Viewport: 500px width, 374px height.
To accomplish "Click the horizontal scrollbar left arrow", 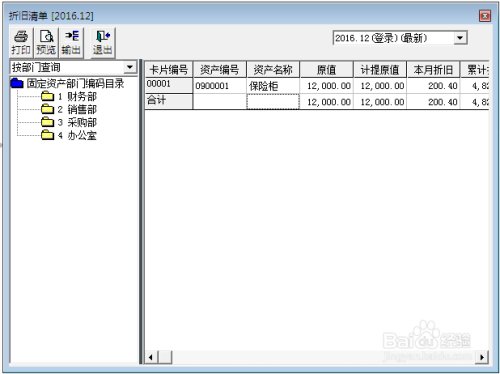I will coord(151,357).
